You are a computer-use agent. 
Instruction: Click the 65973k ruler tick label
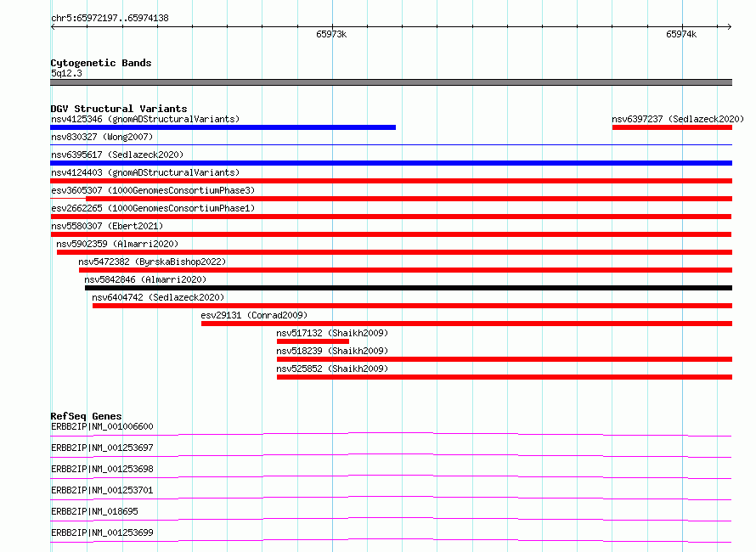click(x=331, y=34)
